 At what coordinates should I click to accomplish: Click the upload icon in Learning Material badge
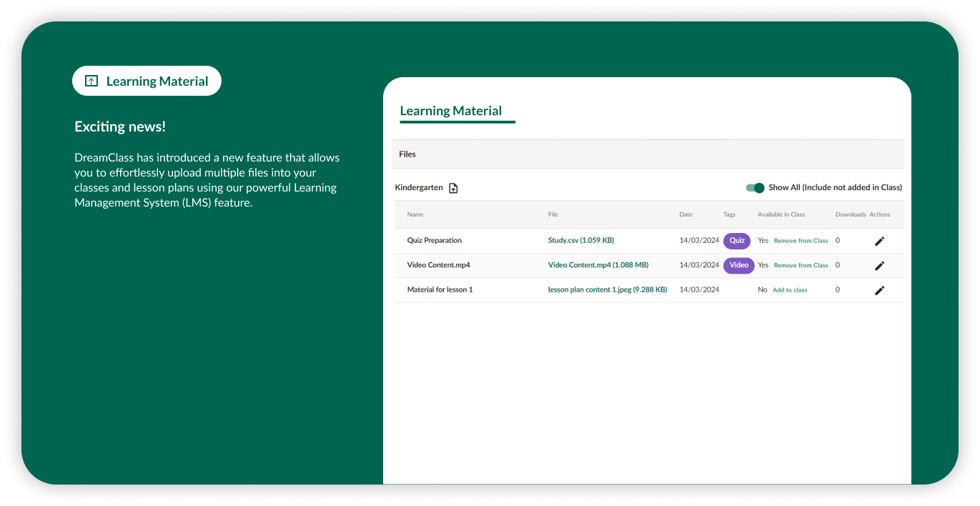click(91, 81)
